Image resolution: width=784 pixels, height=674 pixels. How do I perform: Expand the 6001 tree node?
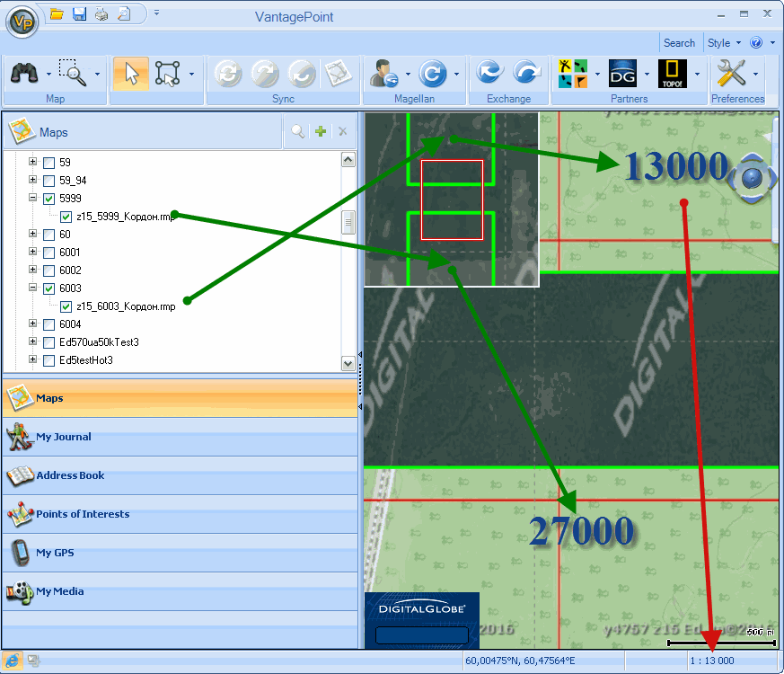pyautogui.click(x=33, y=253)
